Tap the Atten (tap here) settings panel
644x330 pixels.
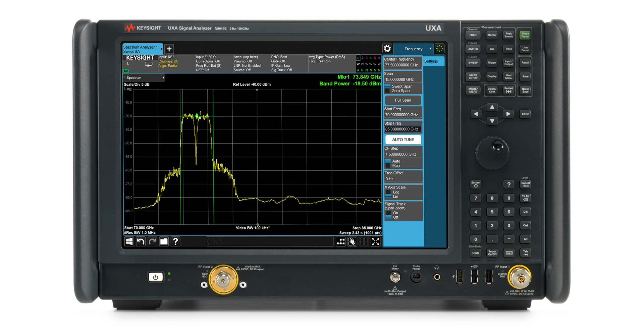pos(252,64)
